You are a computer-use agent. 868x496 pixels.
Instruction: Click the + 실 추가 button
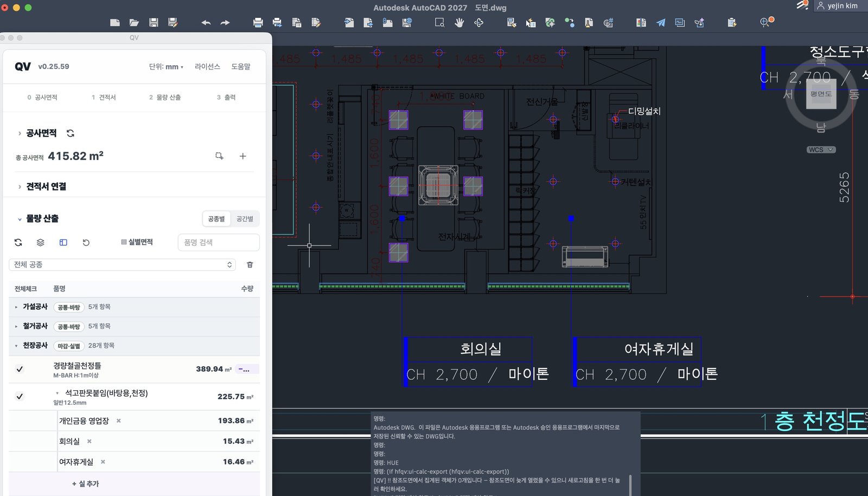point(86,484)
